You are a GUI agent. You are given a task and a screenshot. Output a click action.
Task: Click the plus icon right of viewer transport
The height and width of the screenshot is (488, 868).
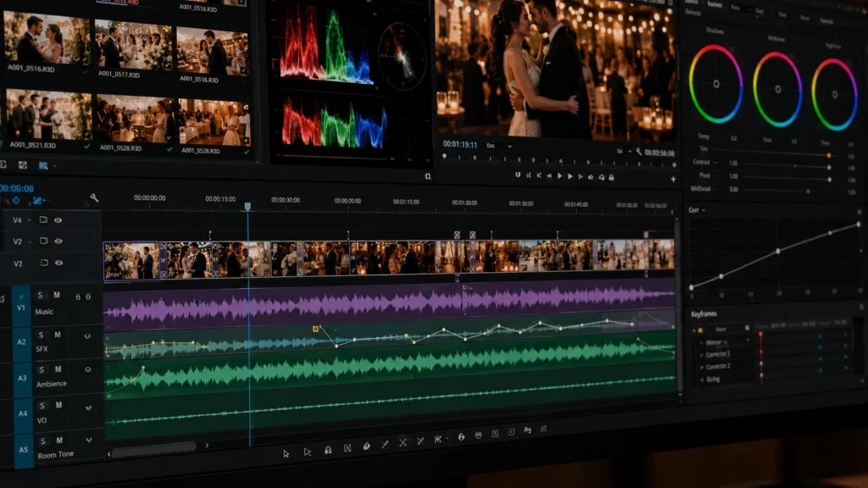673,180
